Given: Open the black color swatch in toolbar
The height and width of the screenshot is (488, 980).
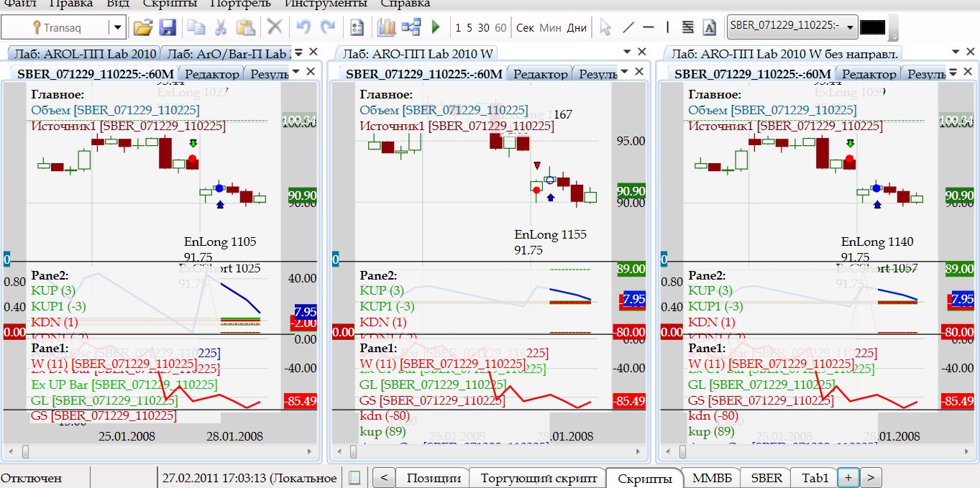Looking at the screenshot, I should (873, 28).
